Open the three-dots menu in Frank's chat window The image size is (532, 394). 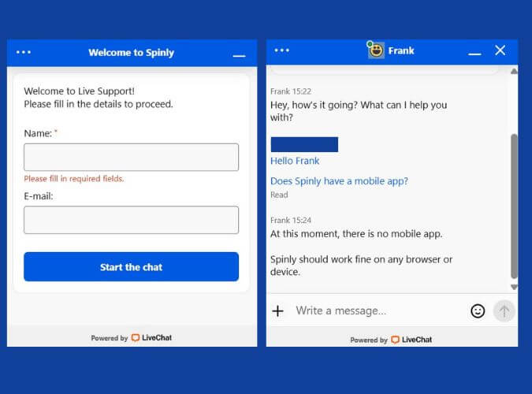[282, 50]
